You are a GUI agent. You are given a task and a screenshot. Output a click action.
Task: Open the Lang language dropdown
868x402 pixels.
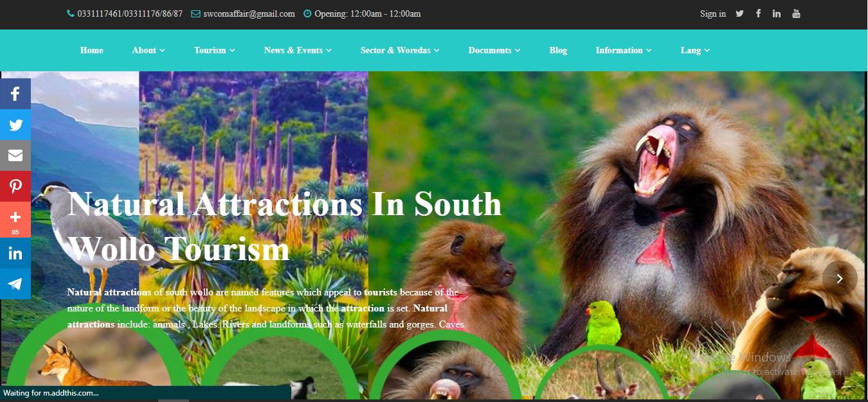coord(695,50)
